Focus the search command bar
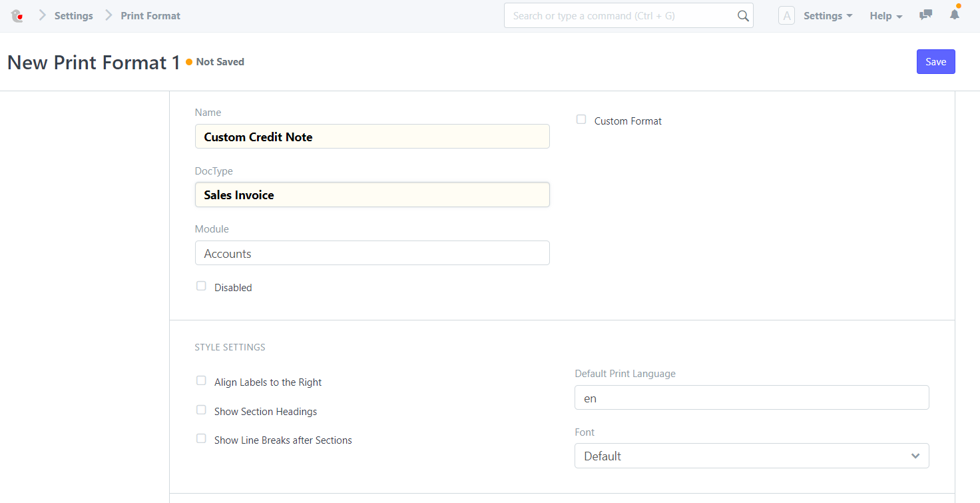This screenshot has height=503, width=980. pos(628,16)
